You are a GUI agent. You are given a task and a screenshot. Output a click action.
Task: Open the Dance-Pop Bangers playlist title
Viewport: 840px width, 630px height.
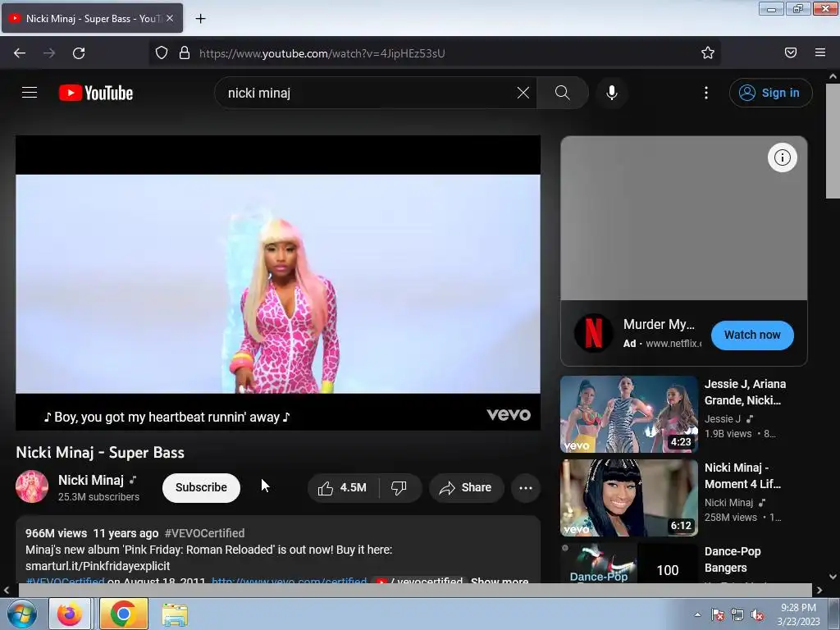tap(733, 559)
